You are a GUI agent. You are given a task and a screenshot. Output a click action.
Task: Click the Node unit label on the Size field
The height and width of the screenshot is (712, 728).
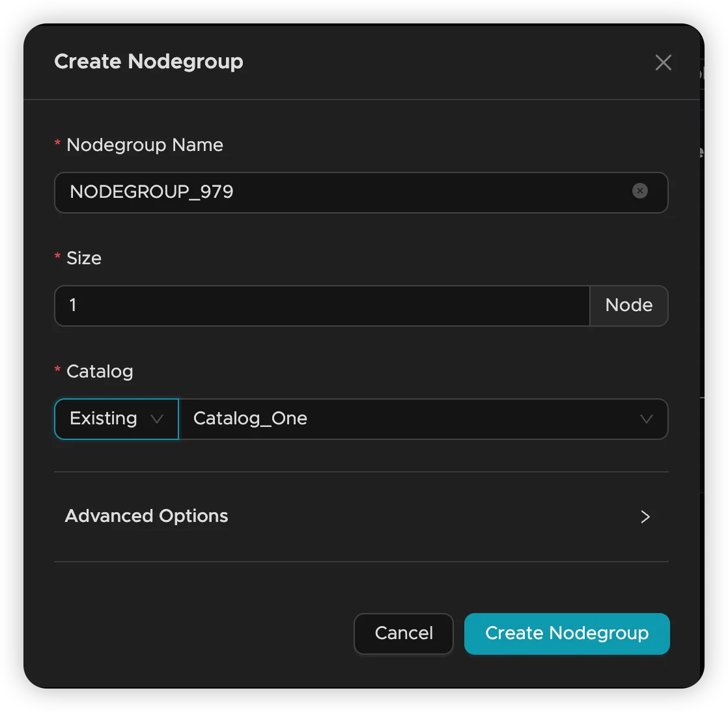click(628, 305)
